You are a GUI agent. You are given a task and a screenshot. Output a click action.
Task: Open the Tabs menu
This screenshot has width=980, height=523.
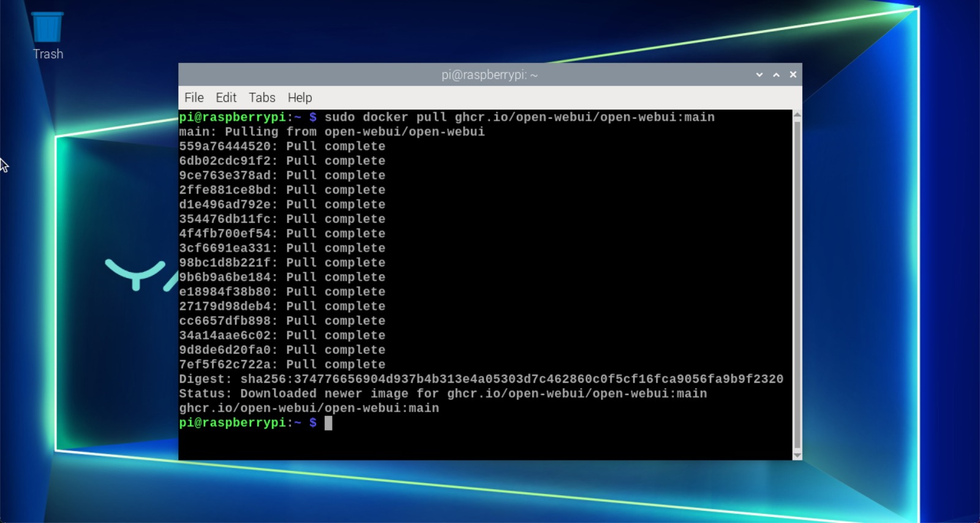(x=262, y=97)
